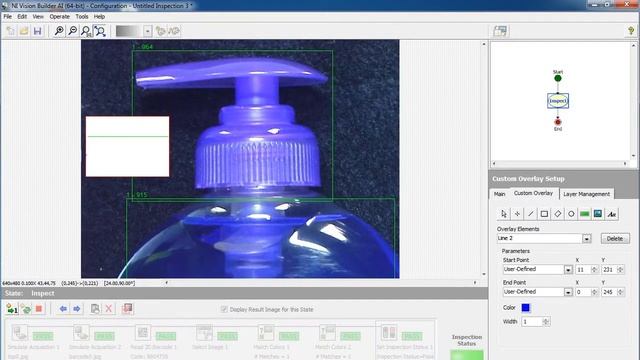
Task: Open the Help menu
Action: point(99,17)
